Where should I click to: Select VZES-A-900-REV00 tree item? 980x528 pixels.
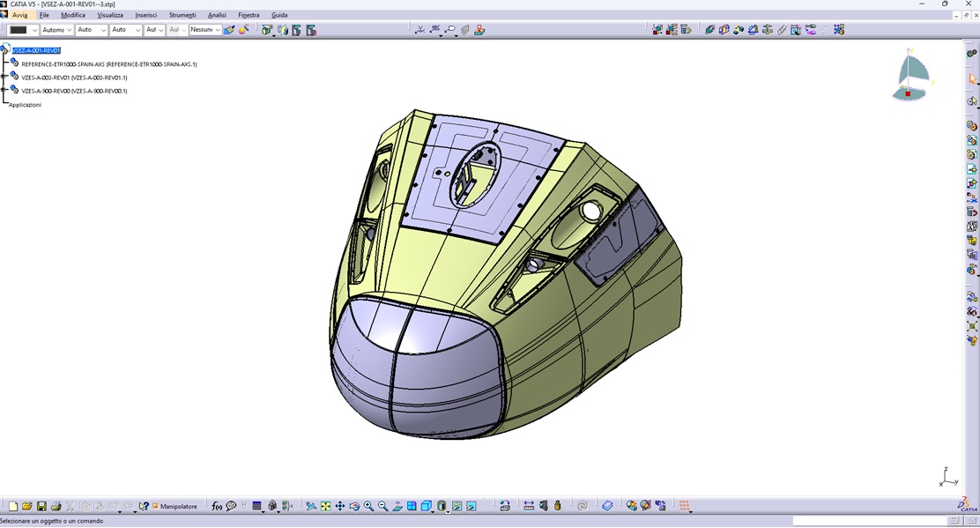tap(74, 91)
